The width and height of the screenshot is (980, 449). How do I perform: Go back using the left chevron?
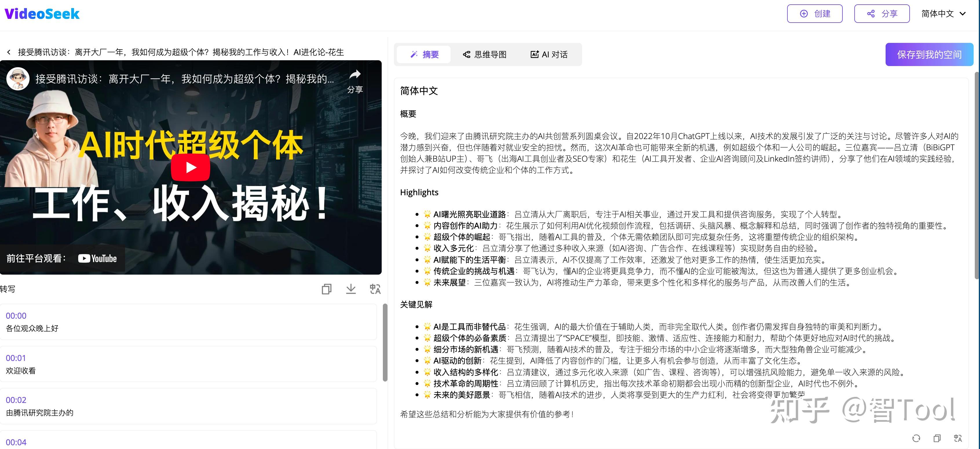point(9,52)
